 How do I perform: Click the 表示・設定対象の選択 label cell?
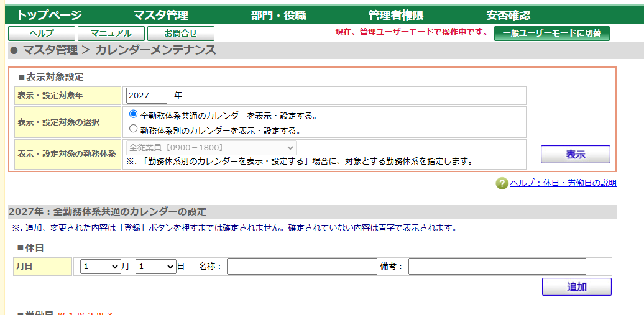point(68,122)
